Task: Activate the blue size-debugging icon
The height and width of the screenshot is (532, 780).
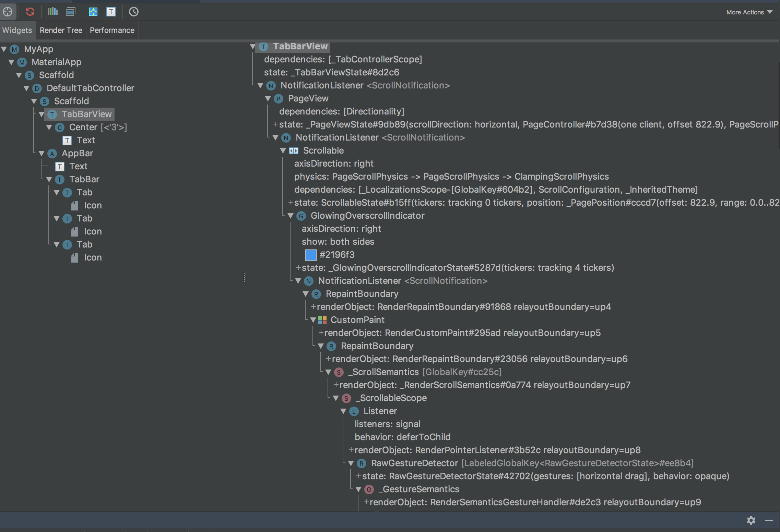Action: tap(93, 12)
